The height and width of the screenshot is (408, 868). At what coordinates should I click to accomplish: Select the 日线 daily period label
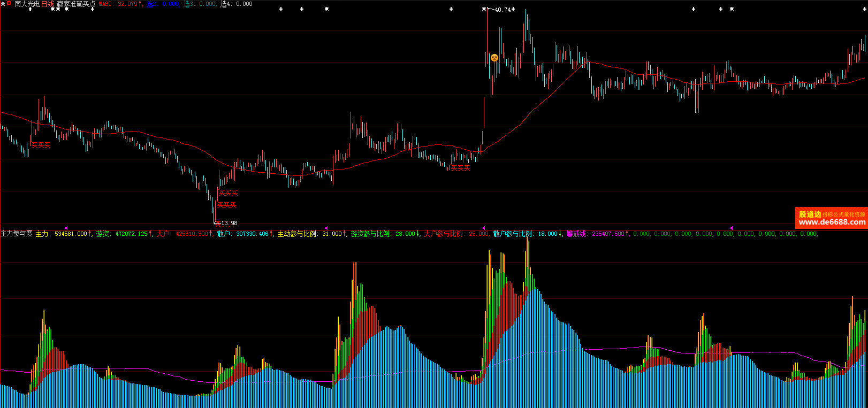(x=48, y=4)
